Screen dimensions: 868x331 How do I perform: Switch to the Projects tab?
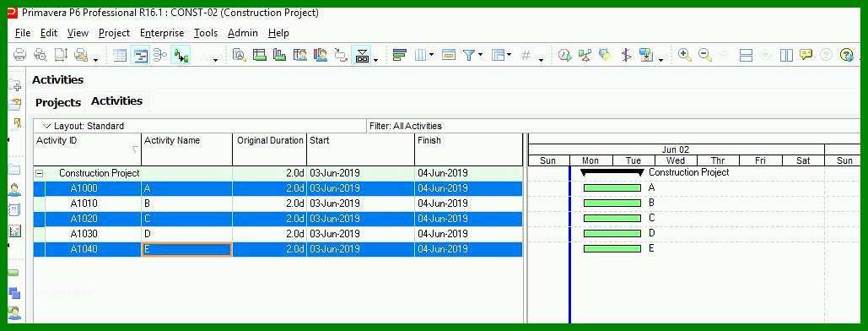(58, 102)
